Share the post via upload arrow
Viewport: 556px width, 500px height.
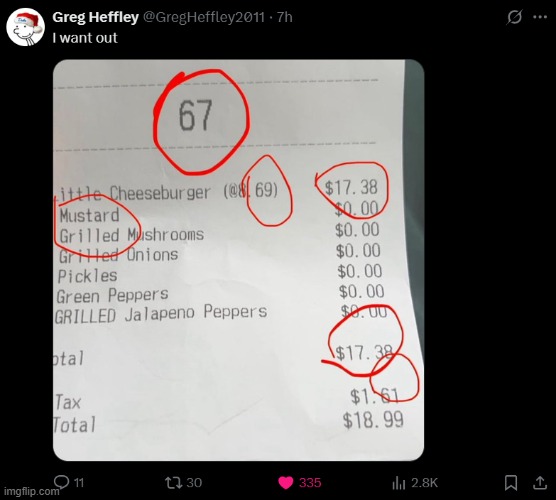pyautogui.click(x=540, y=482)
